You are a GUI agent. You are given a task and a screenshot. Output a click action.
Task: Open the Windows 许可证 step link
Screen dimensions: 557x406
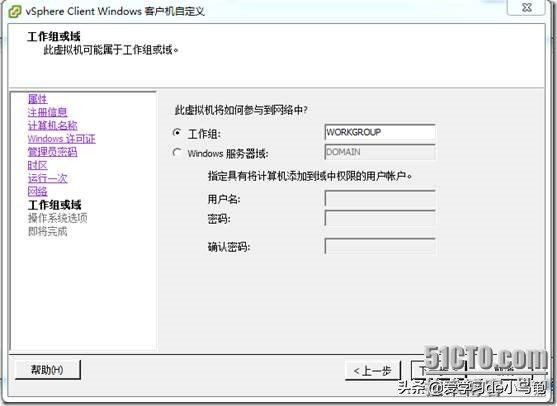pos(61,139)
